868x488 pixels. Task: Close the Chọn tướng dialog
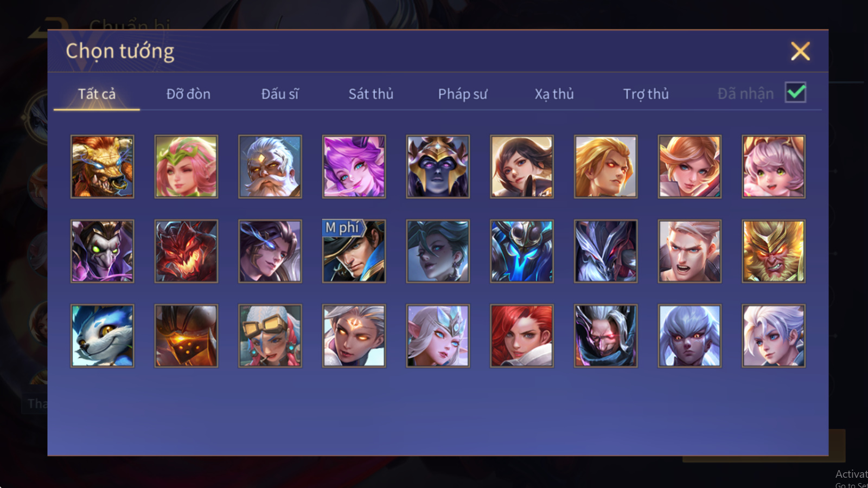pyautogui.click(x=800, y=52)
